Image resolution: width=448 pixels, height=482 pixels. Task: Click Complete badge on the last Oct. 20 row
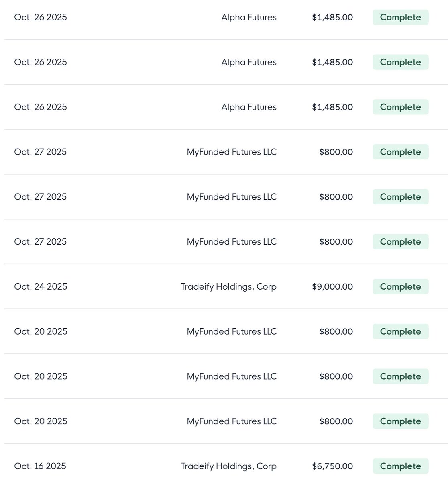click(400, 421)
